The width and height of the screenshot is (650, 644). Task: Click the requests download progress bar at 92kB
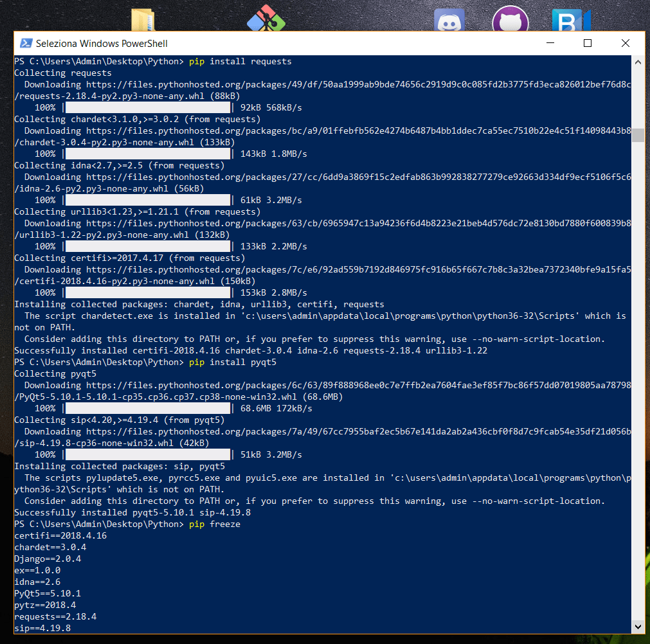pyautogui.click(x=148, y=108)
